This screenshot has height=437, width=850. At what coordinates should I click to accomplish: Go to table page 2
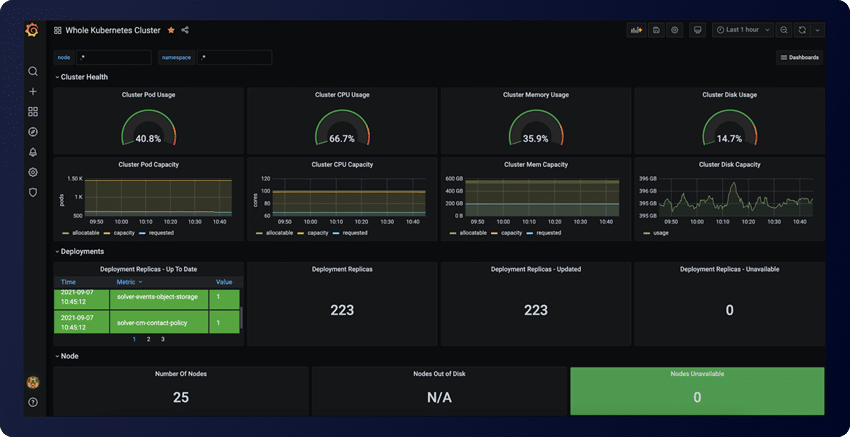coord(149,339)
